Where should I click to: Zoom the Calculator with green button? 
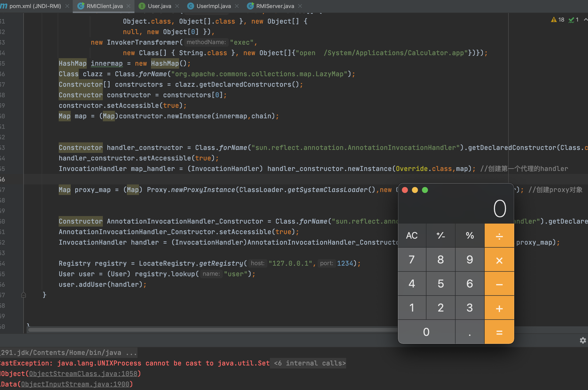tap(425, 190)
